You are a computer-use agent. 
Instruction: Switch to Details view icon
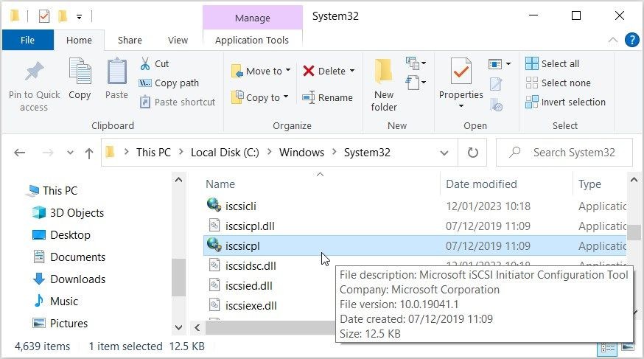coord(608,348)
